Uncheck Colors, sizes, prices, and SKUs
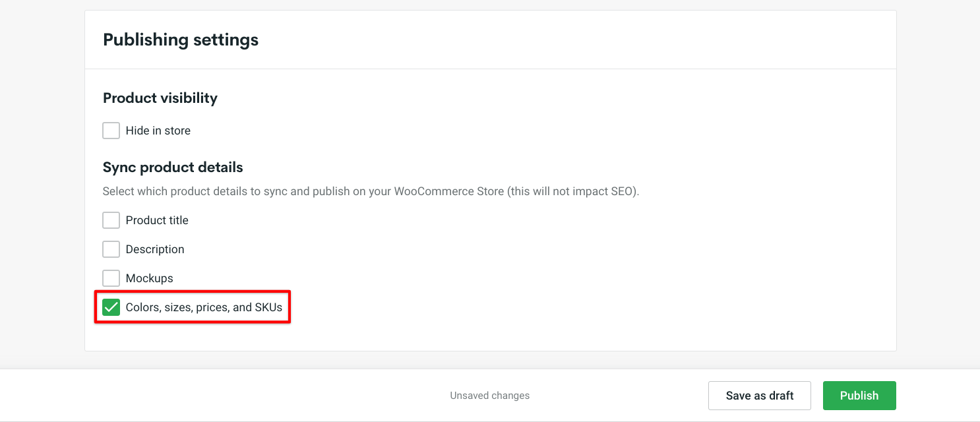The image size is (980, 422). tap(111, 307)
